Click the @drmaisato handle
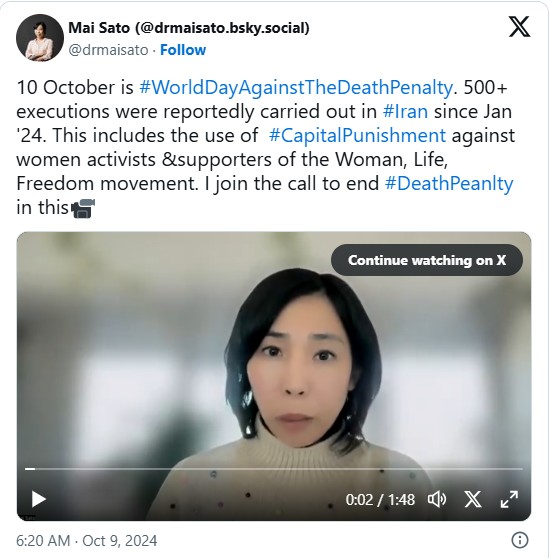 pos(108,50)
